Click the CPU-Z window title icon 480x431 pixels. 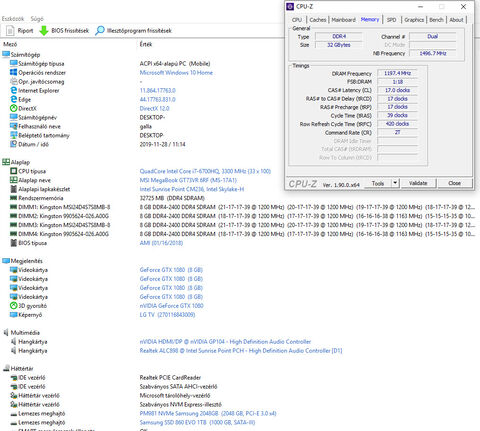coord(290,7)
